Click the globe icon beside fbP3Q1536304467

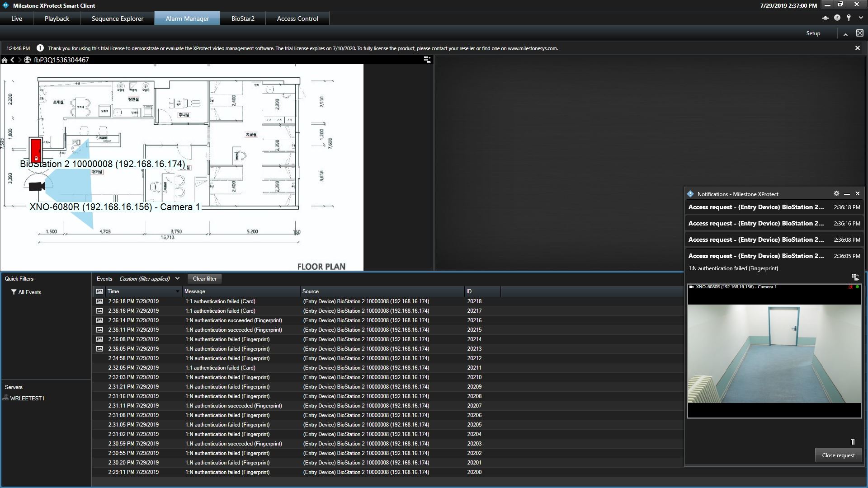point(28,60)
